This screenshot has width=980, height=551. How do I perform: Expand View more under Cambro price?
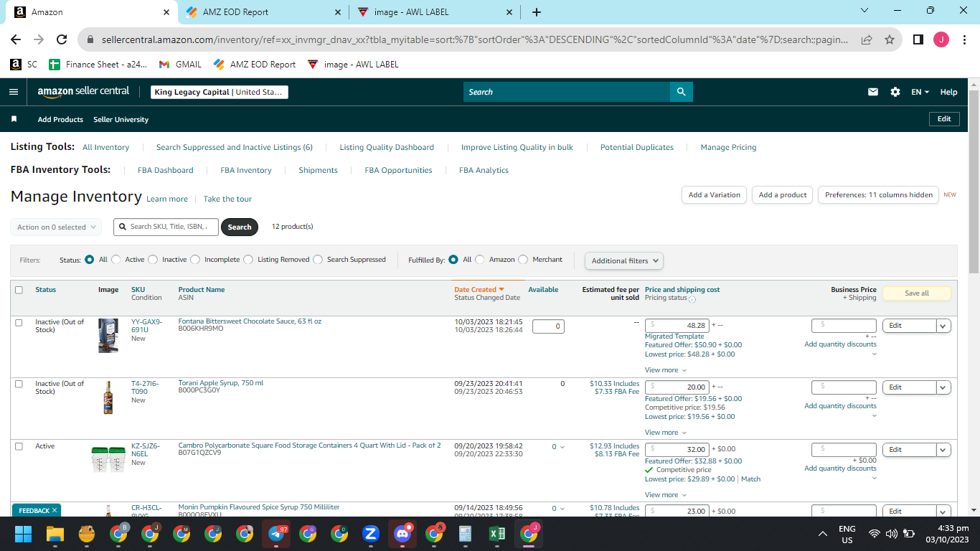click(x=665, y=495)
